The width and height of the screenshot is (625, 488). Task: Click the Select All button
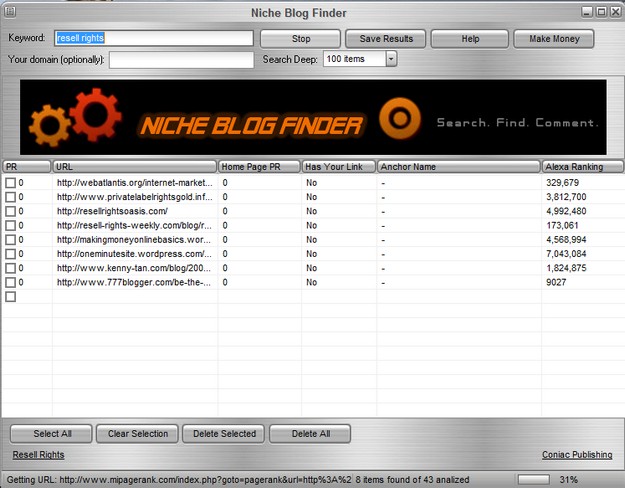[x=51, y=434]
